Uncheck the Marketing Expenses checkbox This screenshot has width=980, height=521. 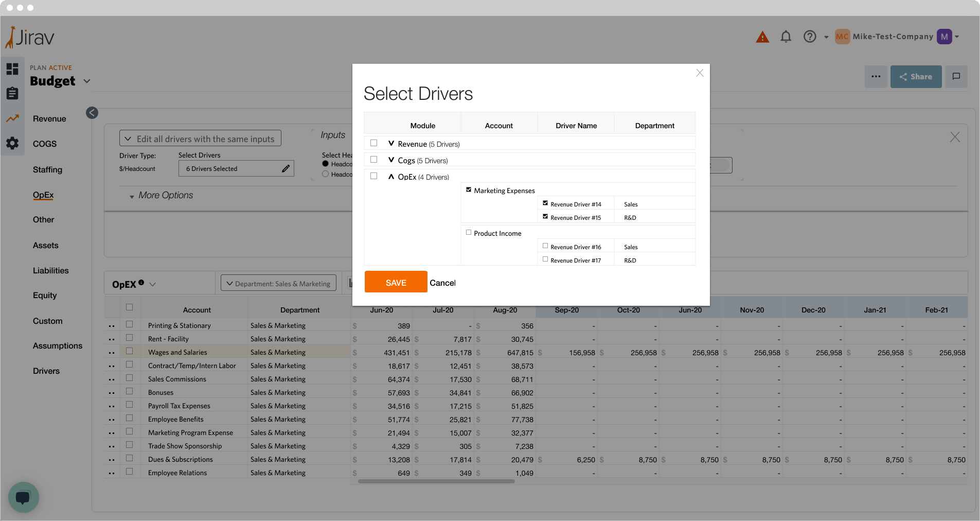coord(469,190)
